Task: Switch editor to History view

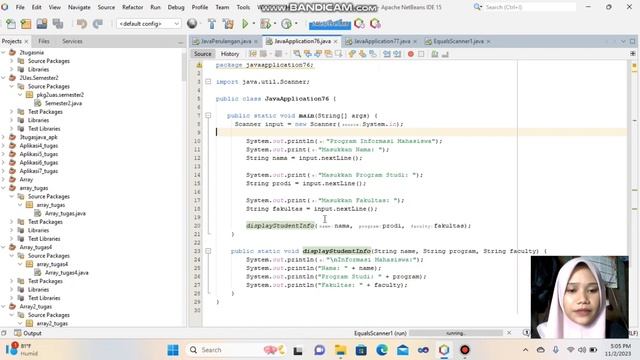Action: (x=230, y=54)
